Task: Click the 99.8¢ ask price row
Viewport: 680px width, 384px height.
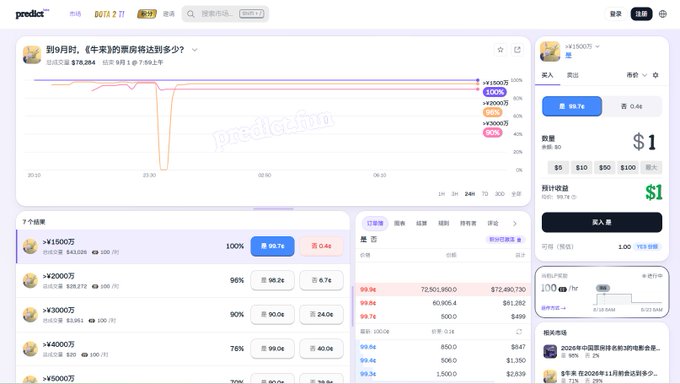Action: 443,303
